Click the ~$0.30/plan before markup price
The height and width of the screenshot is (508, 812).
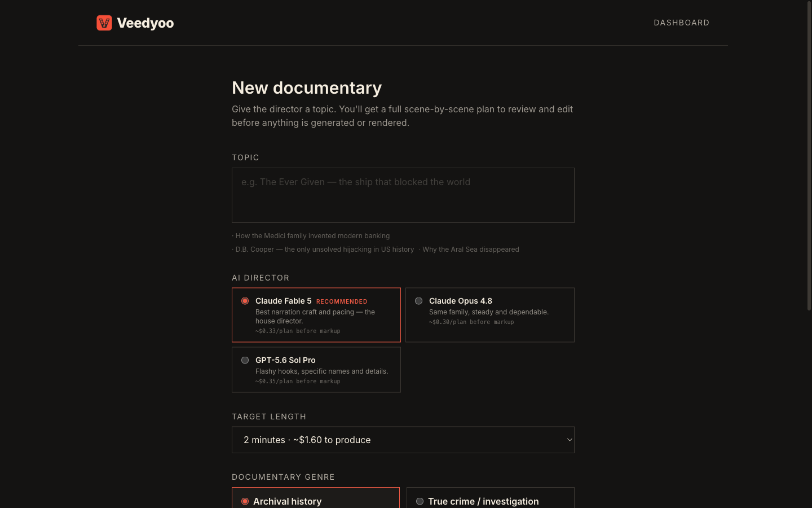click(471, 322)
